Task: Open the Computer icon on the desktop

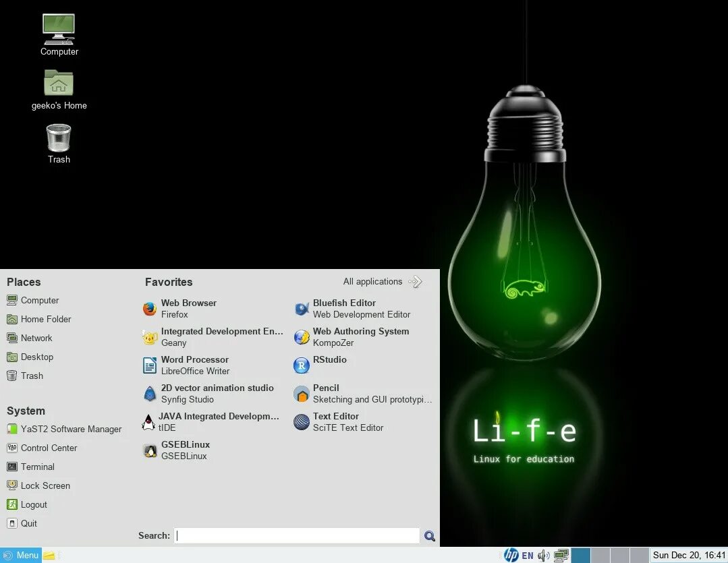Action: pyautogui.click(x=59, y=35)
